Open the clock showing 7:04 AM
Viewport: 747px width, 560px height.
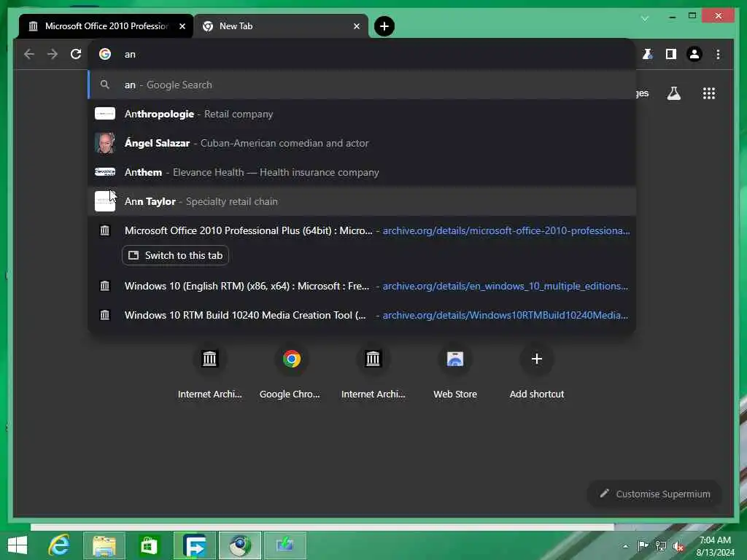coord(715,545)
